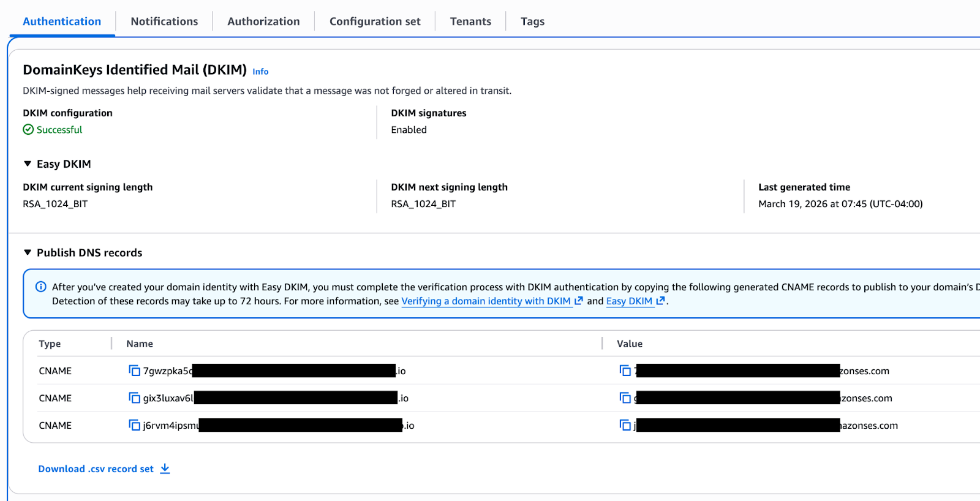This screenshot has width=980, height=501.
Task: Click the Last generated time label
Action: 804,187
